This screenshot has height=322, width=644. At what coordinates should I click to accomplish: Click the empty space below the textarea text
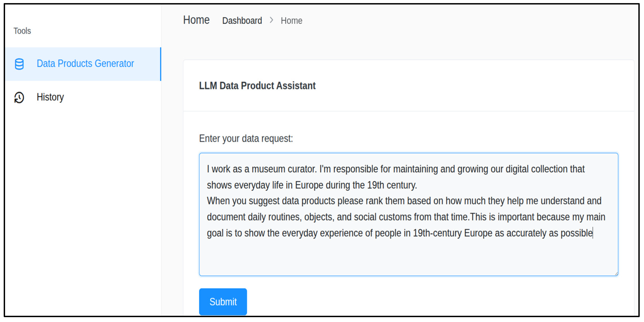point(408,258)
